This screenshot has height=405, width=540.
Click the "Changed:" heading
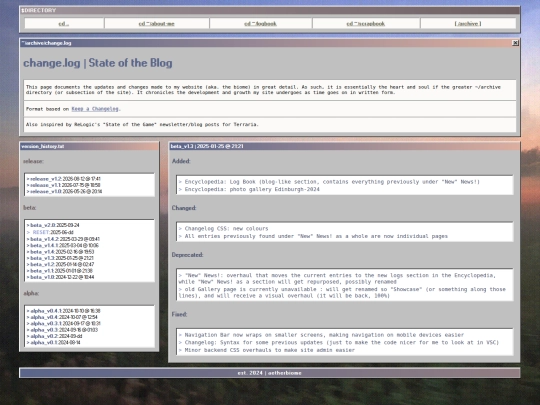click(x=184, y=208)
